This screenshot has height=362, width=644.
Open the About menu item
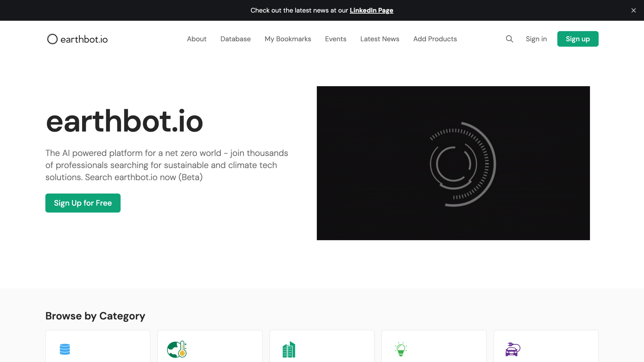(197, 39)
